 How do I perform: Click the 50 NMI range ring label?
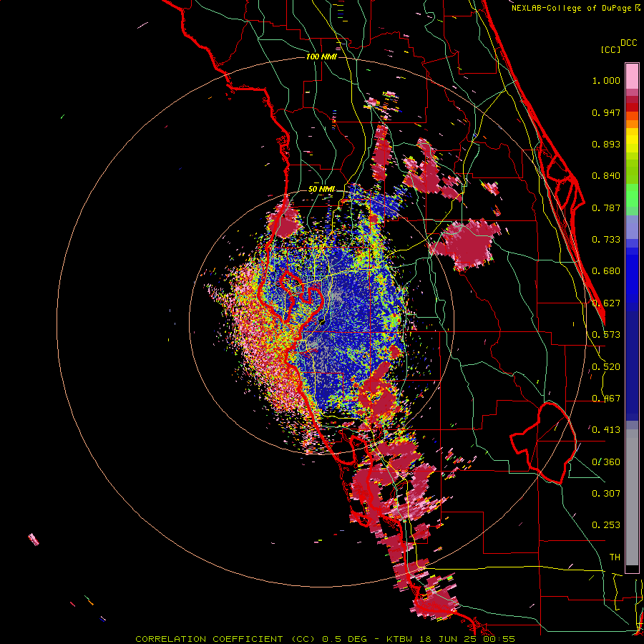point(321,190)
